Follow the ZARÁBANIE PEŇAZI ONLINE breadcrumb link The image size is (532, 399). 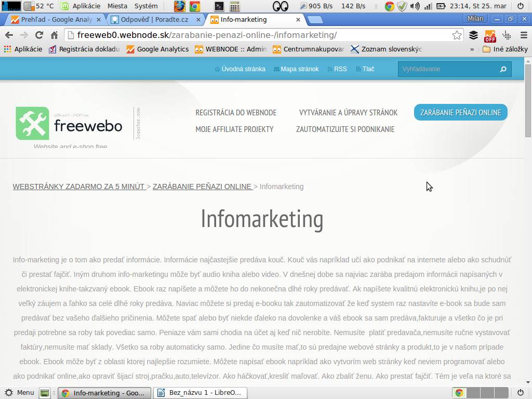[x=202, y=187]
